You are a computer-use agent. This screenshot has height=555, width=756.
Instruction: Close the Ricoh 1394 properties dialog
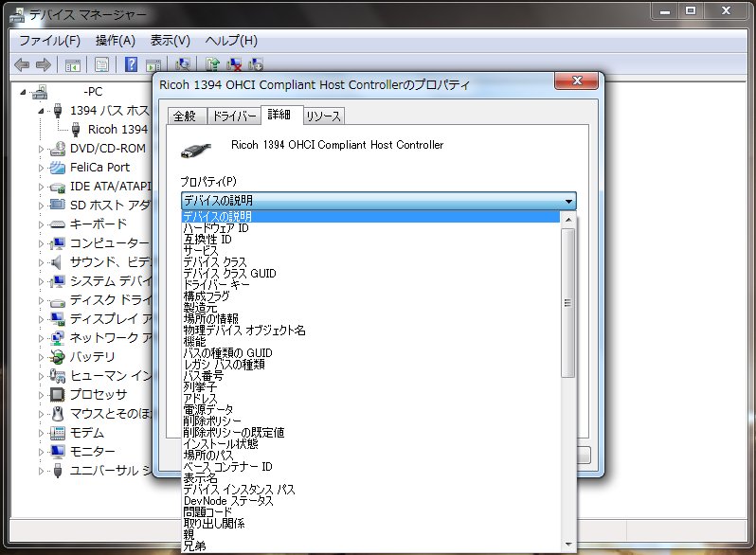coord(577,81)
